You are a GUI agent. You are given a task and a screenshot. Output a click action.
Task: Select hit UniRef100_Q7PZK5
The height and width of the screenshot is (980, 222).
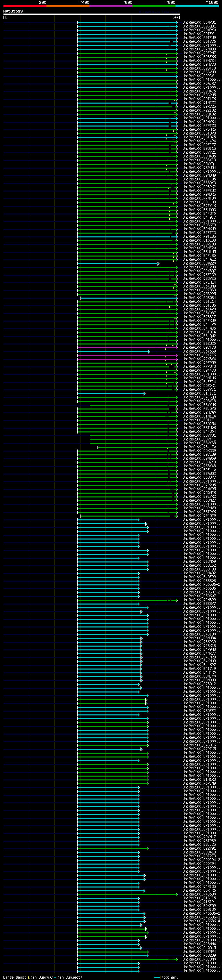coord(199,749)
